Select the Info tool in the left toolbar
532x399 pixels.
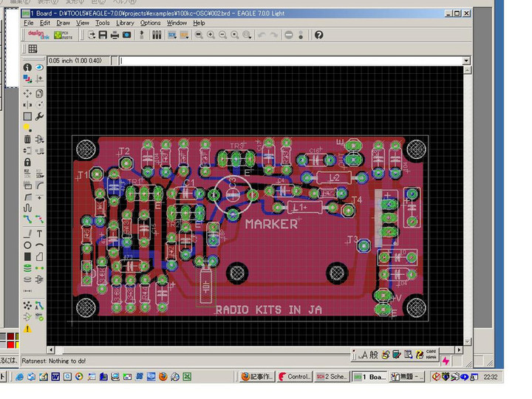point(27,67)
